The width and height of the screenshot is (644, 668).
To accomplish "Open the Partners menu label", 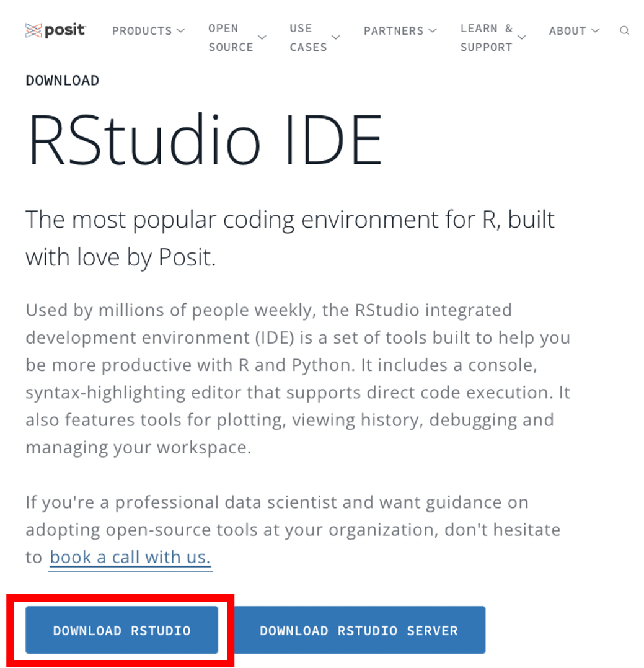I will click(x=394, y=31).
